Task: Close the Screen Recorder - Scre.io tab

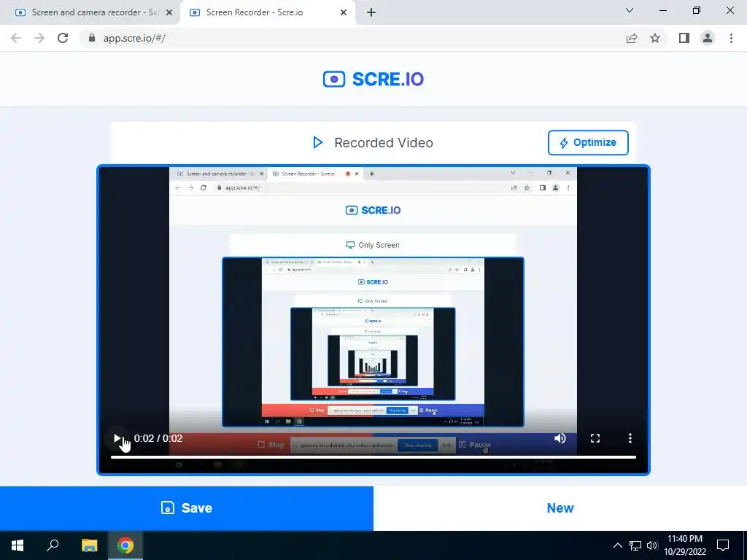Action: (x=344, y=12)
